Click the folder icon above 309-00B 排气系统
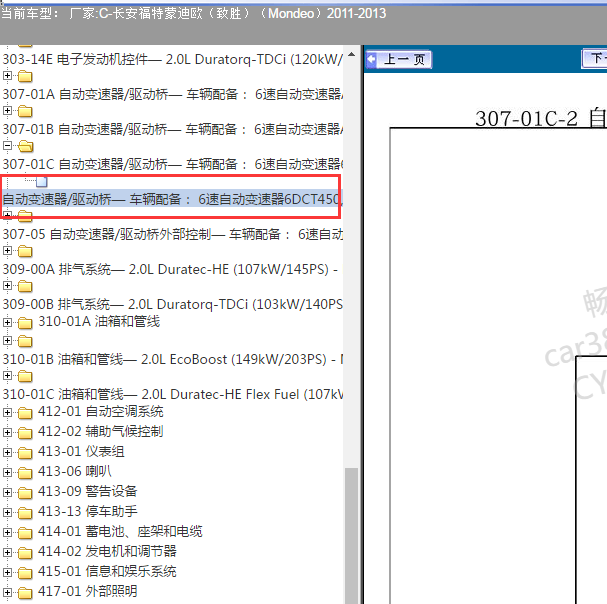 (x=25, y=286)
